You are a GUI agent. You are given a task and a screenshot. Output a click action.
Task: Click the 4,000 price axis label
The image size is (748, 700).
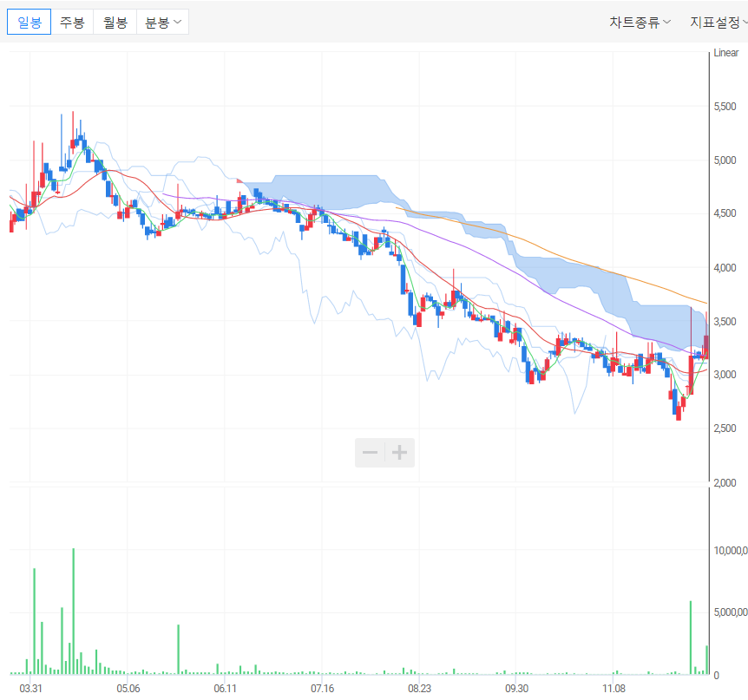click(725, 267)
